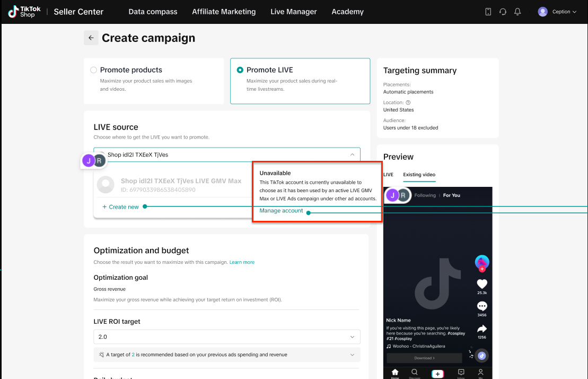Click the Manage account link
The height and width of the screenshot is (379, 588).
point(281,211)
